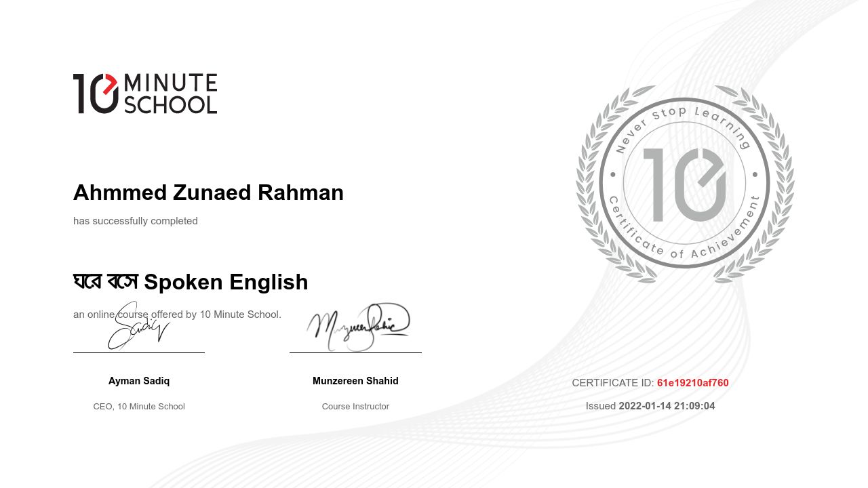Click the name Munzereen Shahid
The width and height of the screenshot is (868, 488).
click(x=355, y=381)
